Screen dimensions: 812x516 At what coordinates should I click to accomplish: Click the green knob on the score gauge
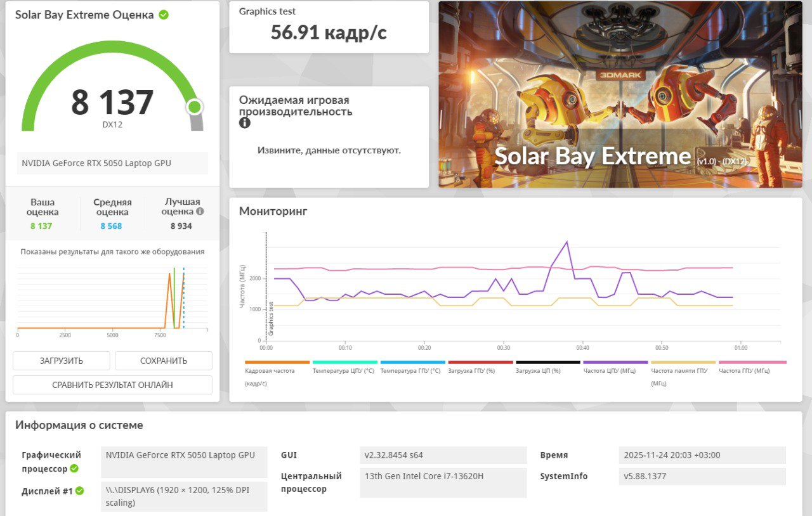tap(195, 106)
